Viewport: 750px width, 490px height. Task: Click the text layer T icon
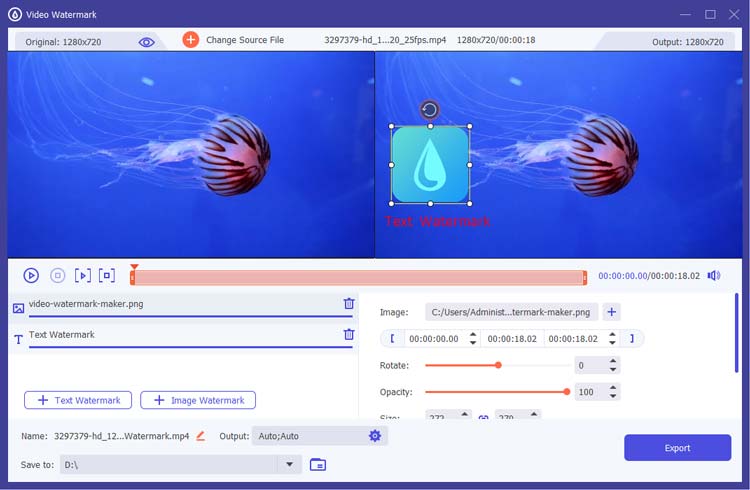click(18, 340)
